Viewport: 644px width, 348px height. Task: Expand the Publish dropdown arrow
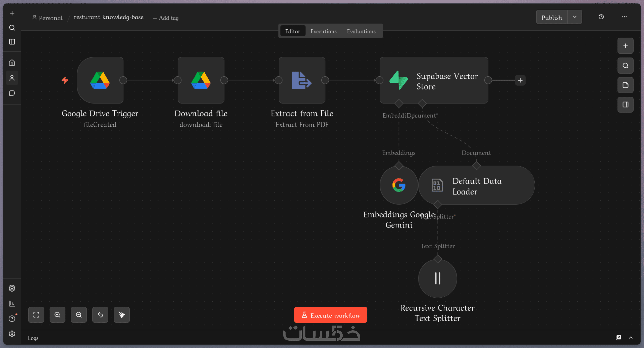[574, 17]
